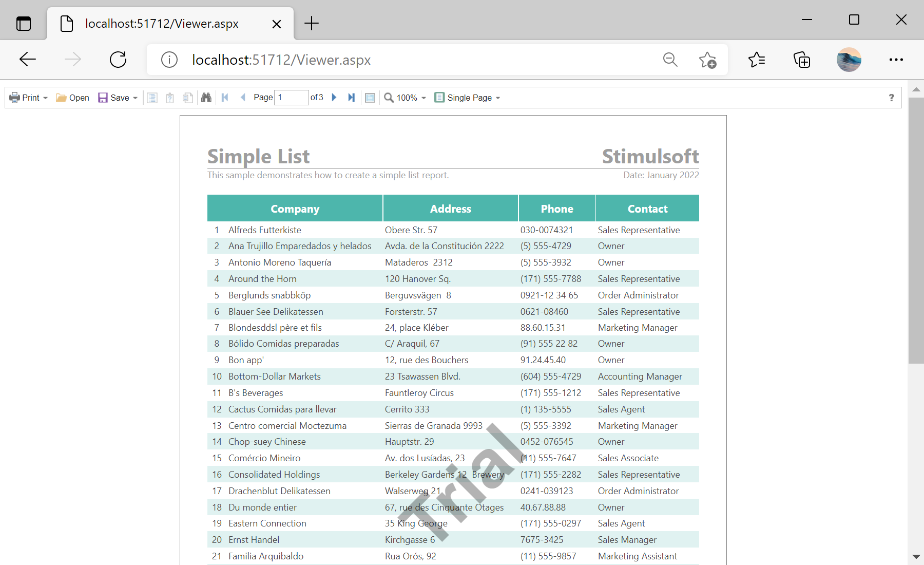Viewport: 924px width, 565px height.
Task: Add this page to favorites
Action: coord(707,60)
